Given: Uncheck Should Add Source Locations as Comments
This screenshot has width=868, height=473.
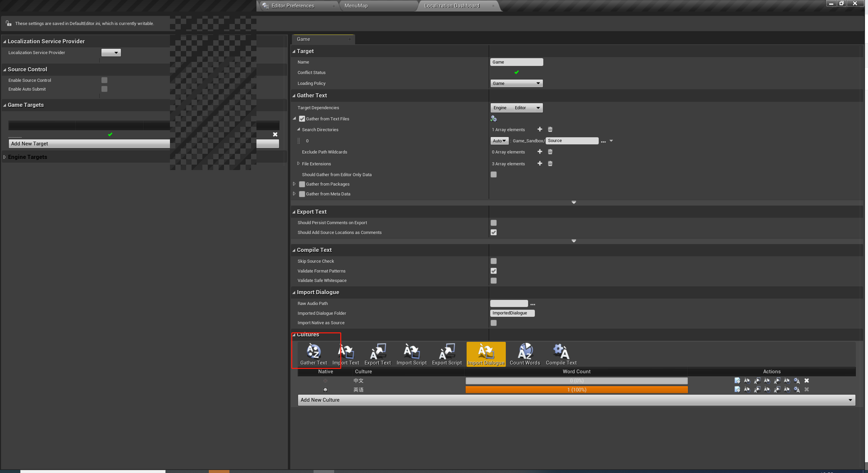Looking at the screenshot, I should coord(493,232).
